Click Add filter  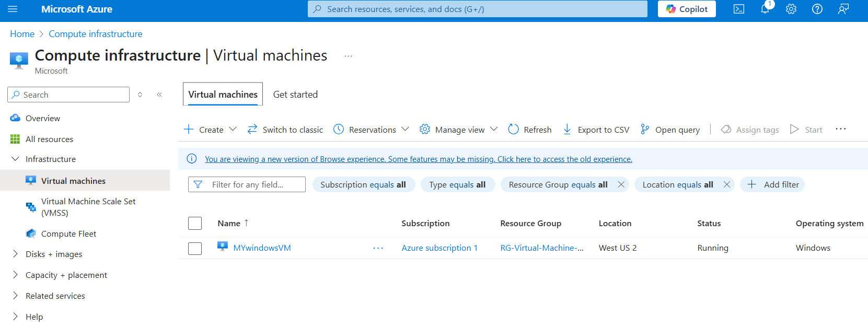(x=772, y=184)
